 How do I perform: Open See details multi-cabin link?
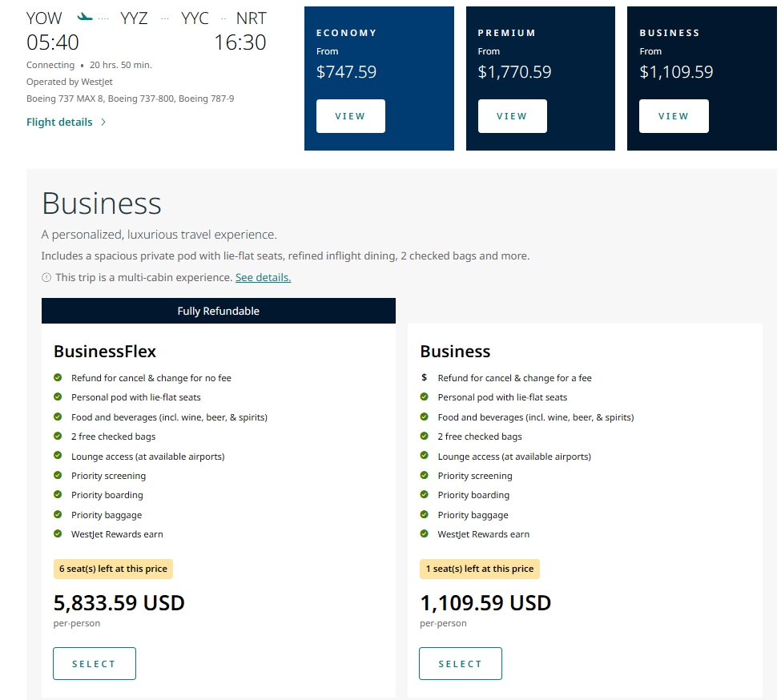[263, 278]
